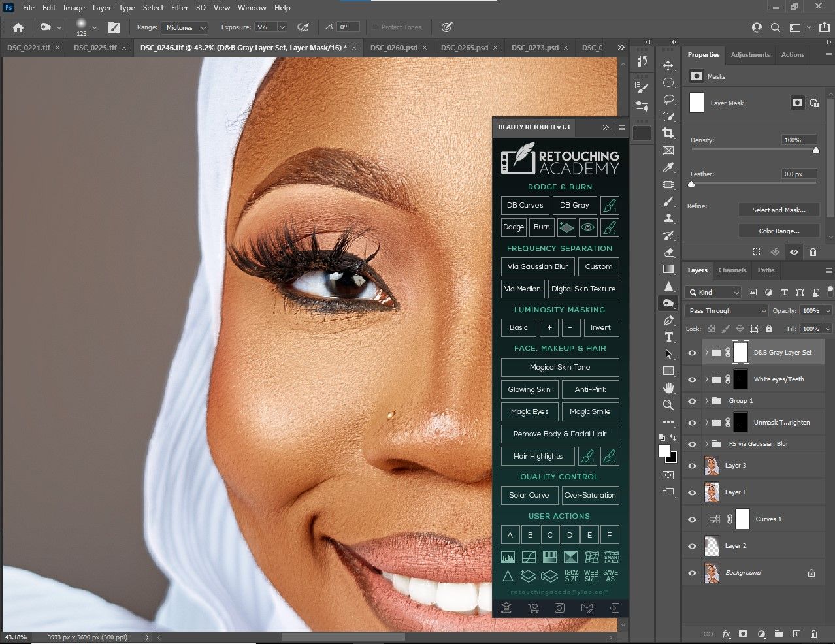
Task: Hide the Background layer
Action: click(692, 573)
